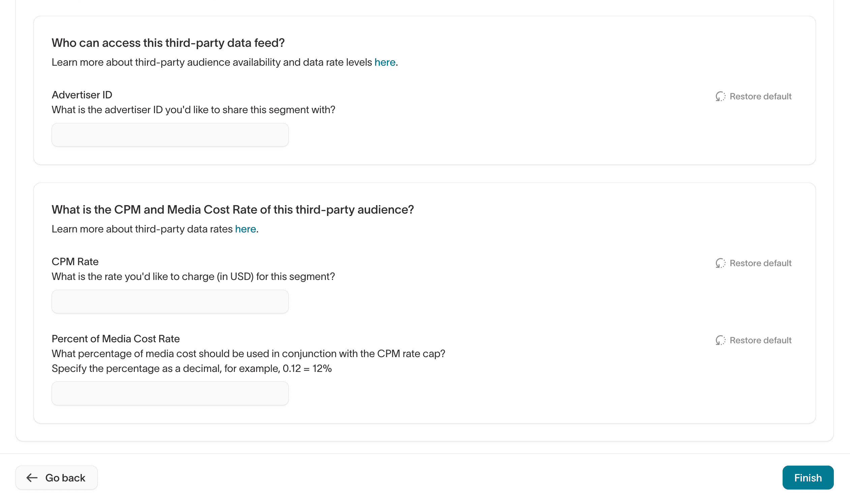
Task: Click the CPM and Media Cost Rate heading
Action: [x=232, y=210]
